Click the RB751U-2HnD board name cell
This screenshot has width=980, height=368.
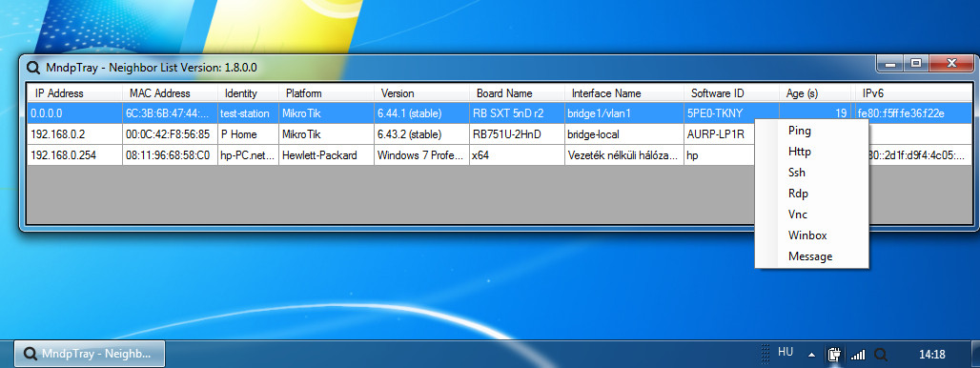coord(517,134)
